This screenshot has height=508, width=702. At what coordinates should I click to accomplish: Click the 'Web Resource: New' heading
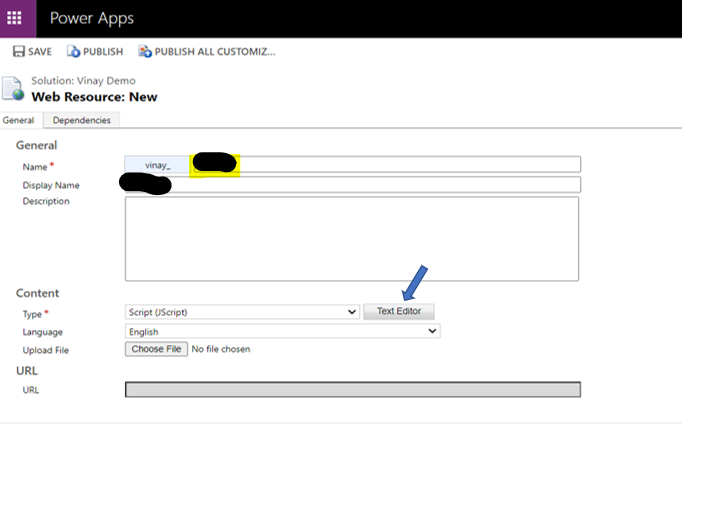94,97
